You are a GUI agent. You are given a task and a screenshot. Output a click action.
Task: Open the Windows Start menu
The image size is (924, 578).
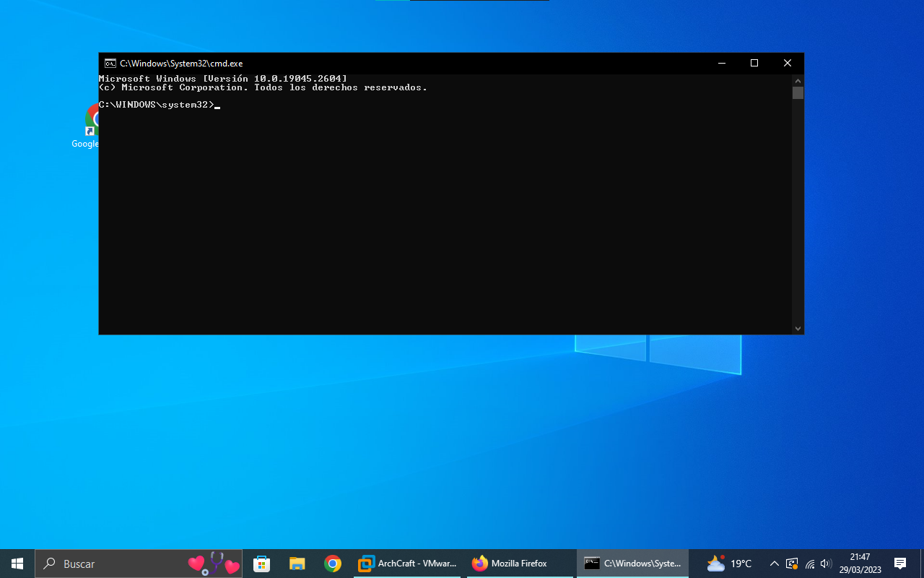pos(17,564)
